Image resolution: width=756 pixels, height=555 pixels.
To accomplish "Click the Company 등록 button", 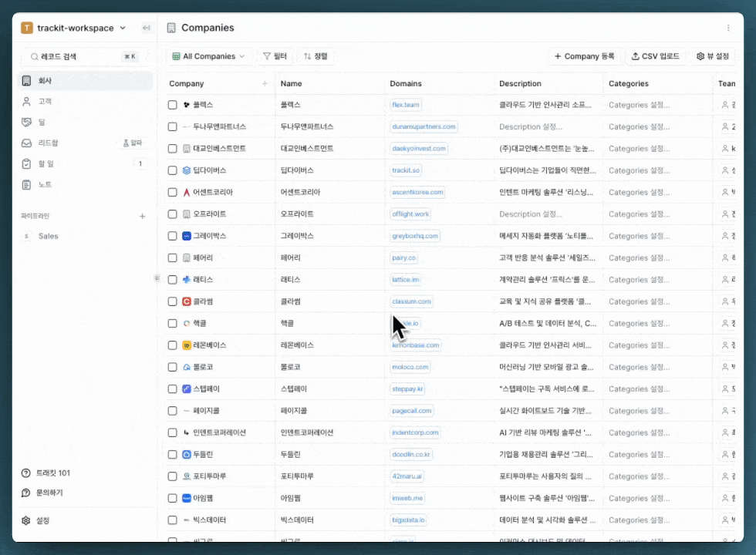I will pyautogui.click(x=585, y=56).
